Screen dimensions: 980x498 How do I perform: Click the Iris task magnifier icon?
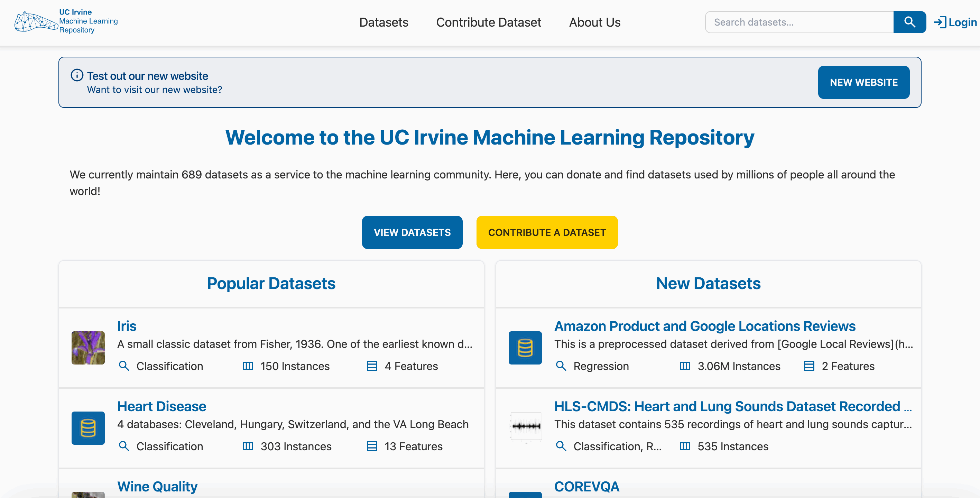click(124, 366)
